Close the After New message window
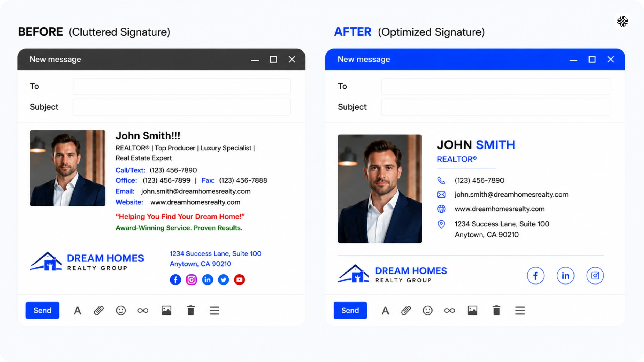Viewport: 644px width, 362px height. pos(611,60)
